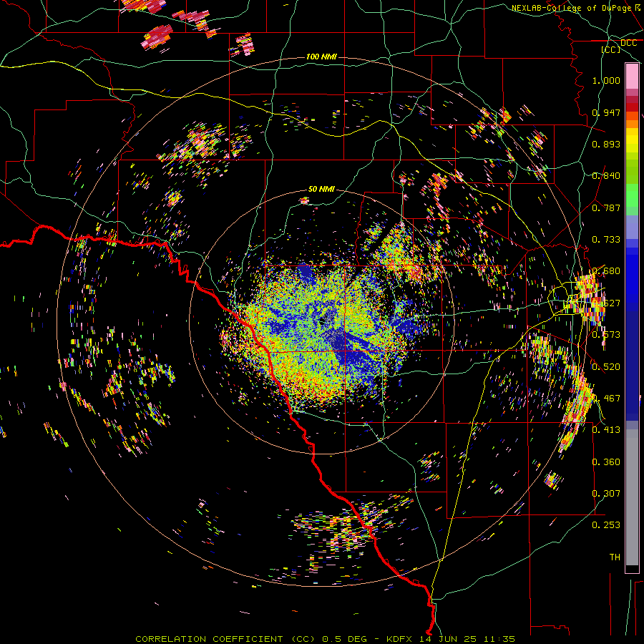This screenshot has width=644, height=644.
Task: Pick the lavender swatch on the color scale
Action: pos(632,227)
